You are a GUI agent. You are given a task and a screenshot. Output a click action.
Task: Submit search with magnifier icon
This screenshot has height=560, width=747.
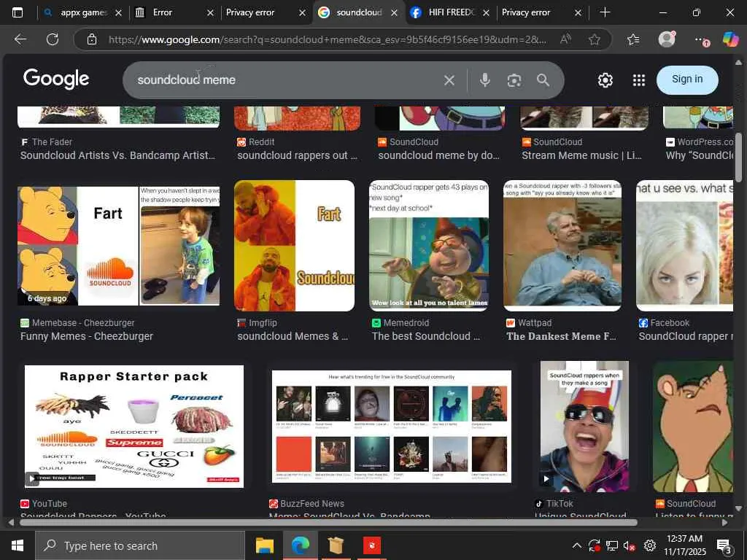[x=543, y=80]
